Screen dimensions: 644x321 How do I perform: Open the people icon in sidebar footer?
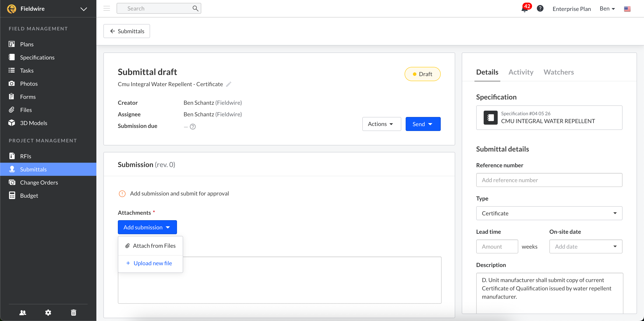pos(23,312)
